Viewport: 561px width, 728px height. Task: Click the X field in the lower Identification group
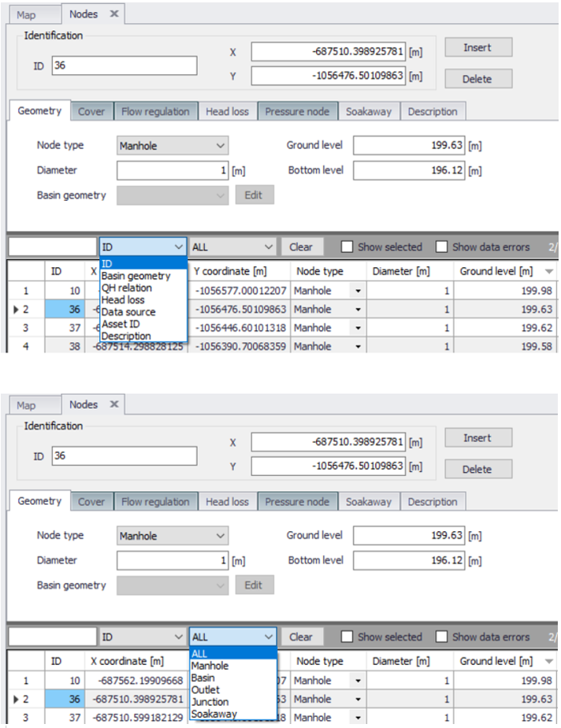pos(328,442)
